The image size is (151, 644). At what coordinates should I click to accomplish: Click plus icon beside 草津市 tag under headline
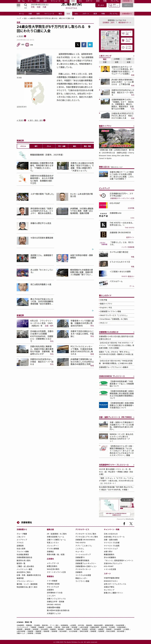click(25, 36)
